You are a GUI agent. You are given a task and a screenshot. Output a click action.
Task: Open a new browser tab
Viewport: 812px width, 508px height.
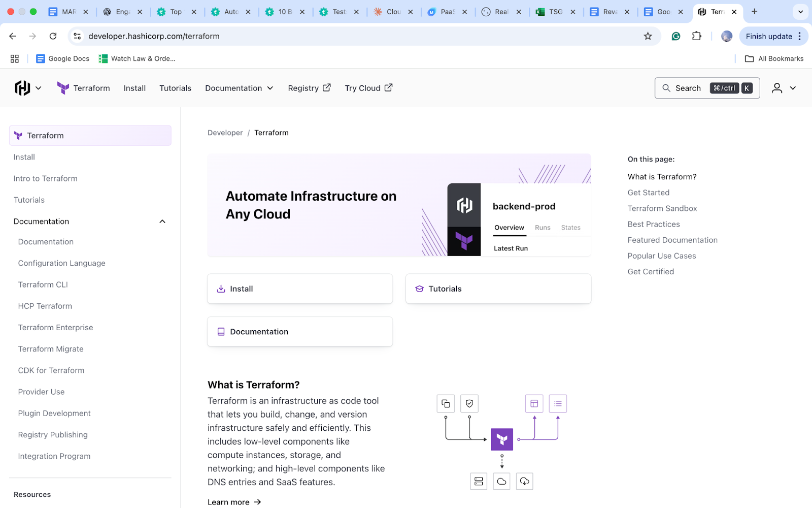pyautogui.click(x=754, y=11)
